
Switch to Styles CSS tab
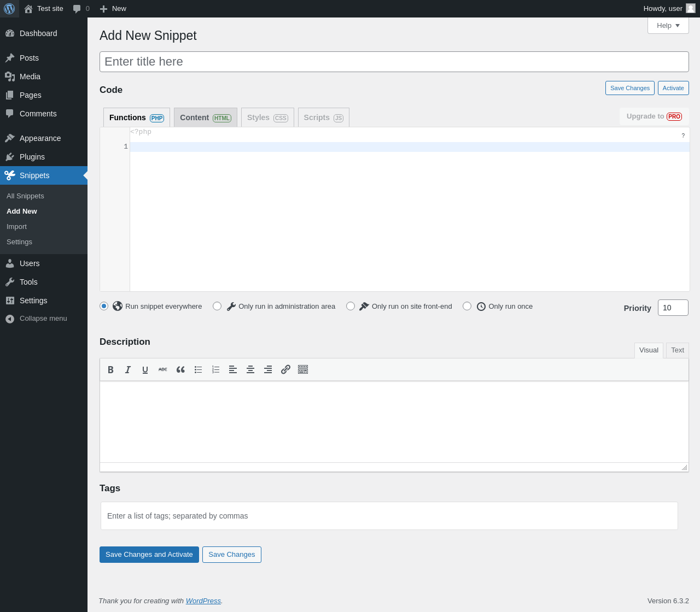click(267, 117)
